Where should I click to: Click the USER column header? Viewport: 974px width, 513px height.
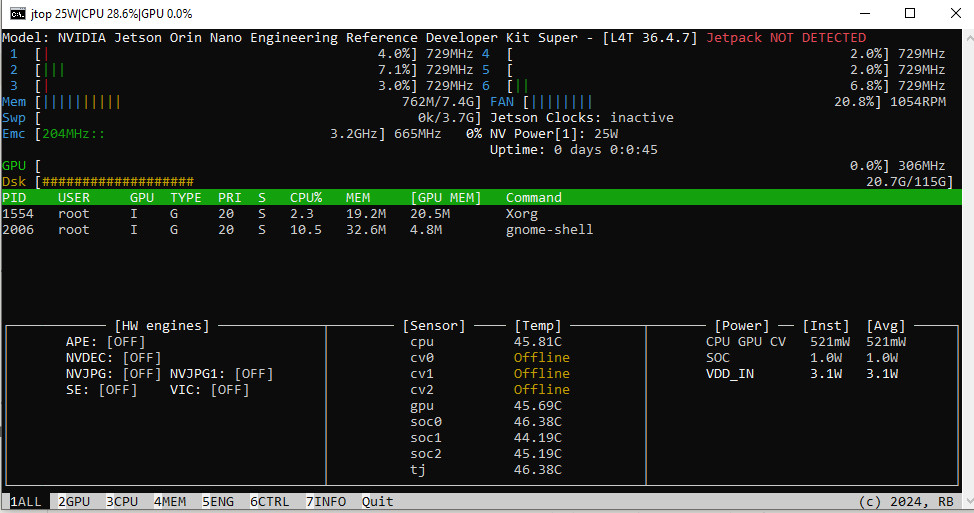pyautogui.click(x=74, y=197)
